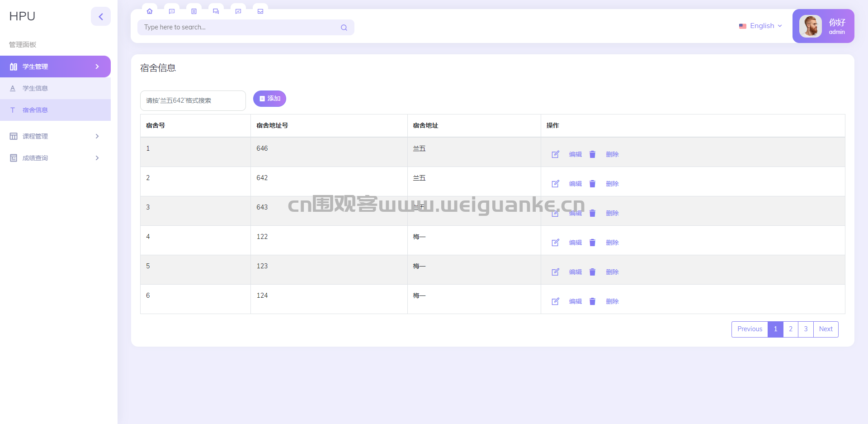
Task: Expand 成绩查询 menu via its chevron
Action: click(97, 158)
